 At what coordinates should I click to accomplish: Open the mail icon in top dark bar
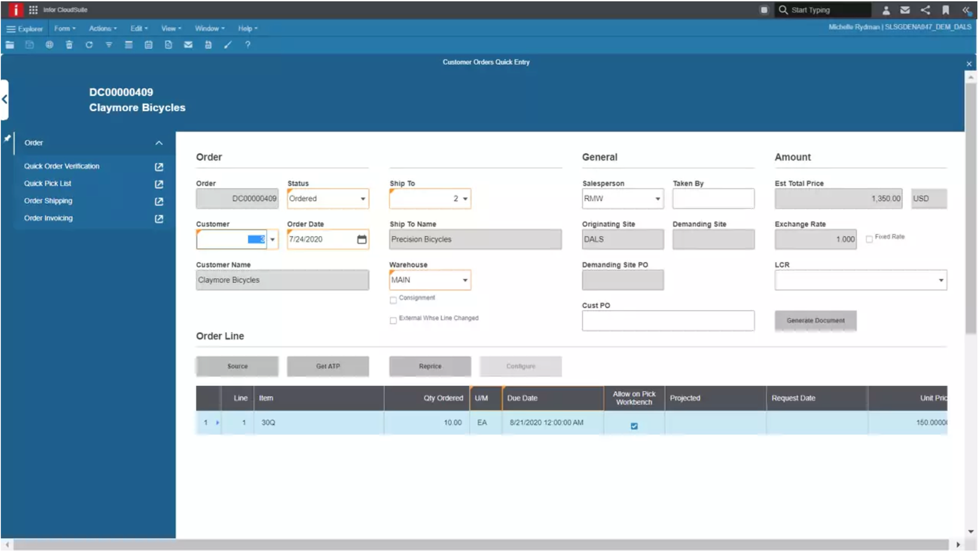pos(905,10)
